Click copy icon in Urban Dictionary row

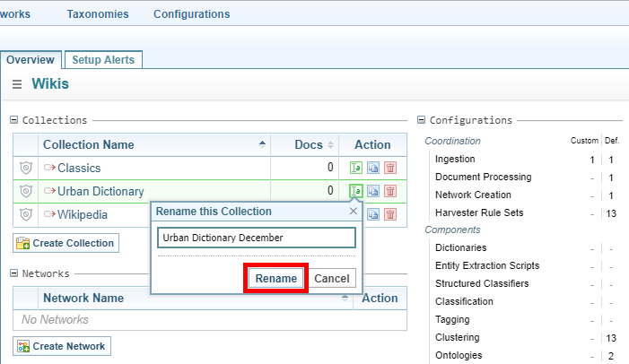point(373,191)
